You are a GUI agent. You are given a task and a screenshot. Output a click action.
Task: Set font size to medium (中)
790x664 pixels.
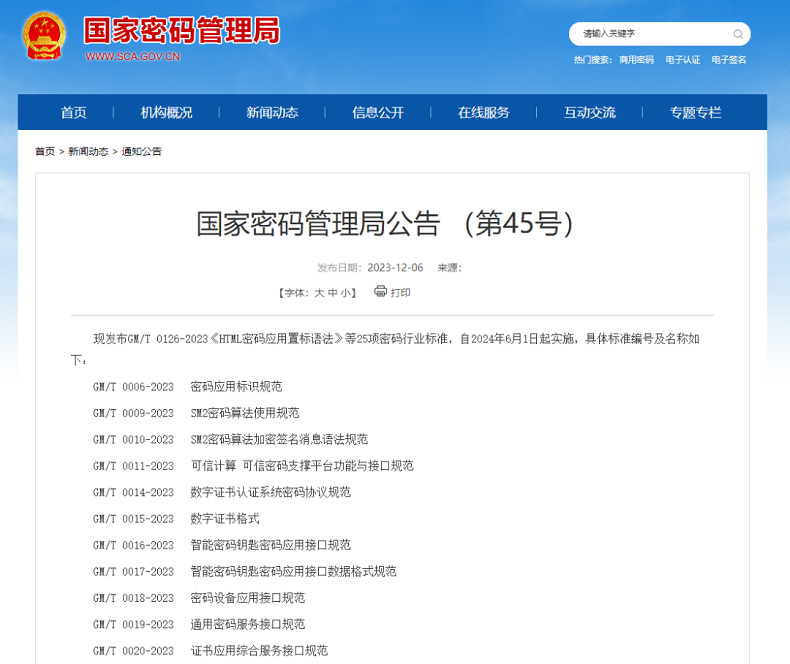point(333,293)
